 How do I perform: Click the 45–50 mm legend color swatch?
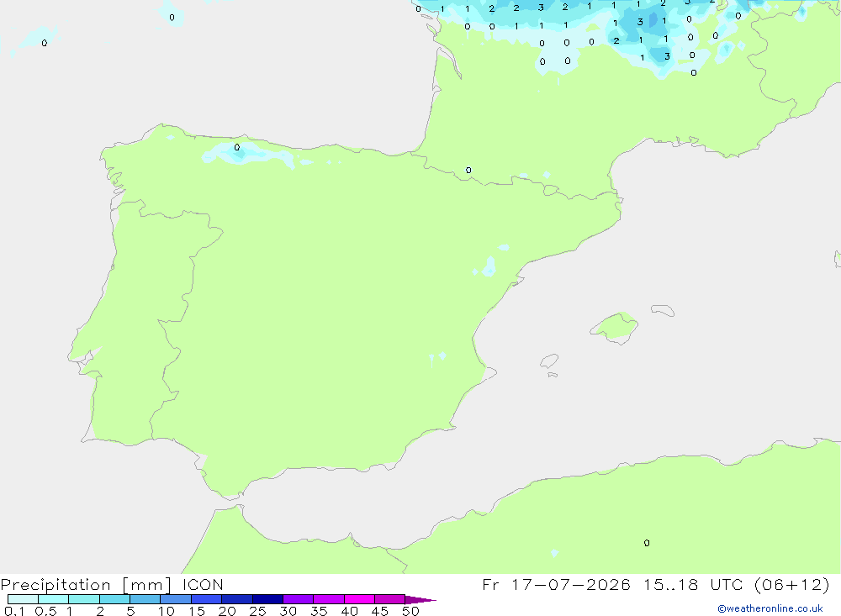[x=390, y=599]
